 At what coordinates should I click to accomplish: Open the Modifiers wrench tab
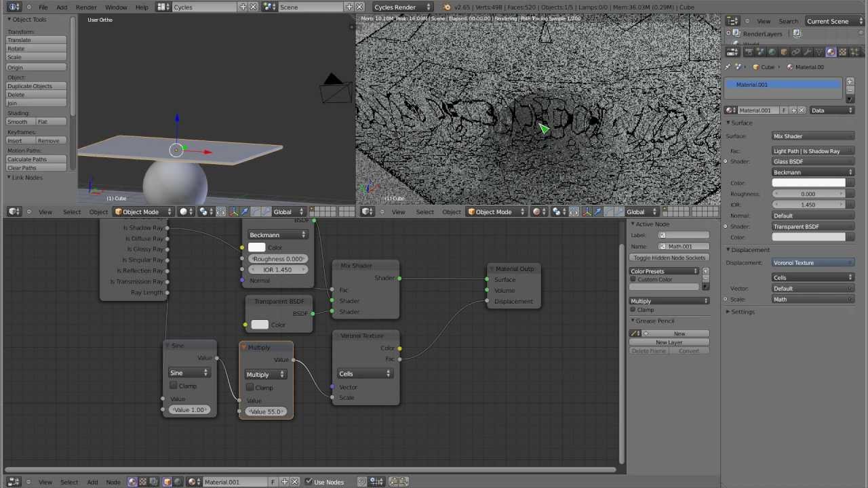808,52
